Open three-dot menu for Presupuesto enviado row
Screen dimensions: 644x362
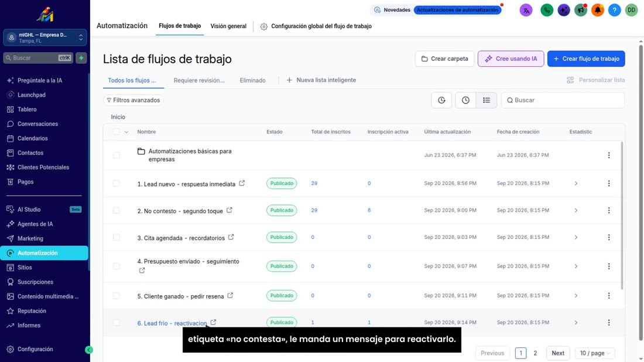pyautogui.click(x=609, y=267)
